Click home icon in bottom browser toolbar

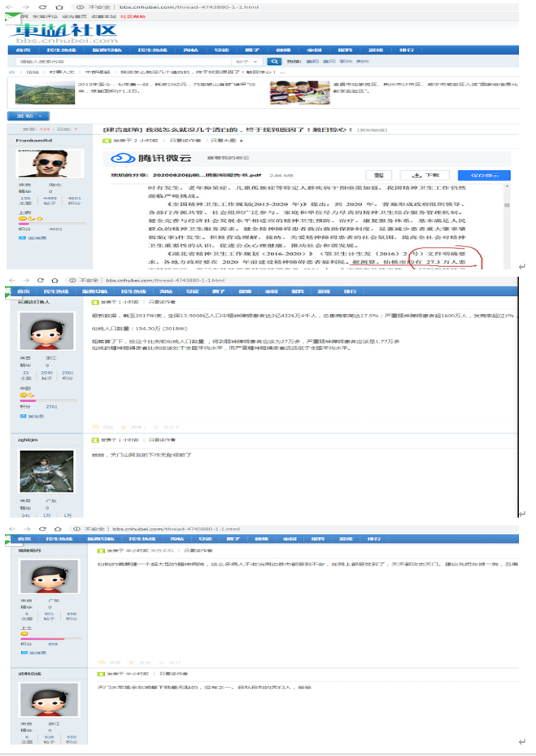(x=58, y=530)
